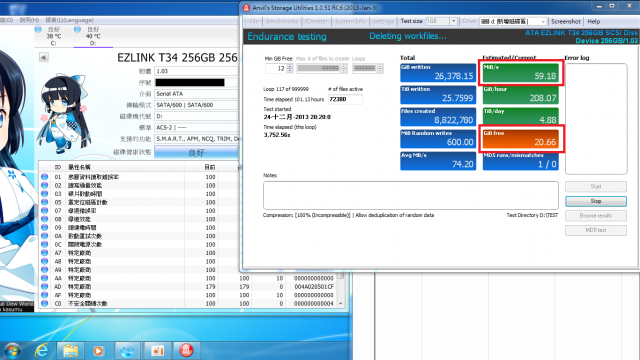Click the Min GB Free input field

[276, 68]
